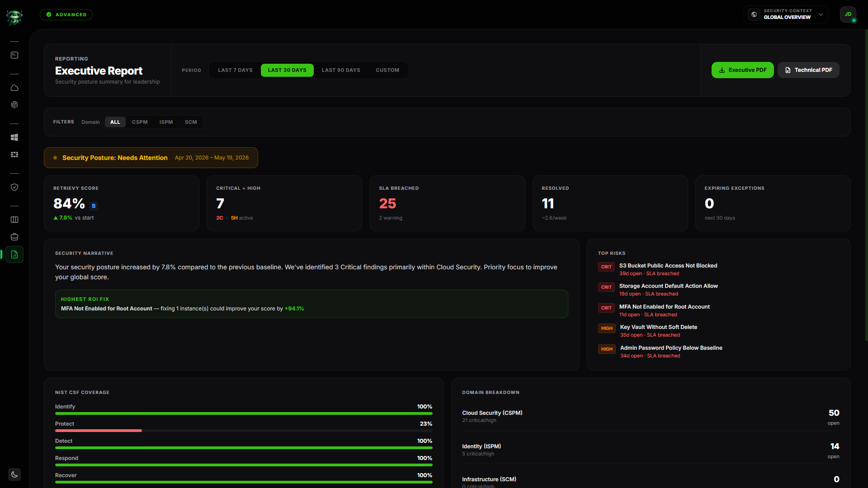868x488 pixels.
Task: Open the shield check sidebar icon
Action: click(x=14, y=187)
